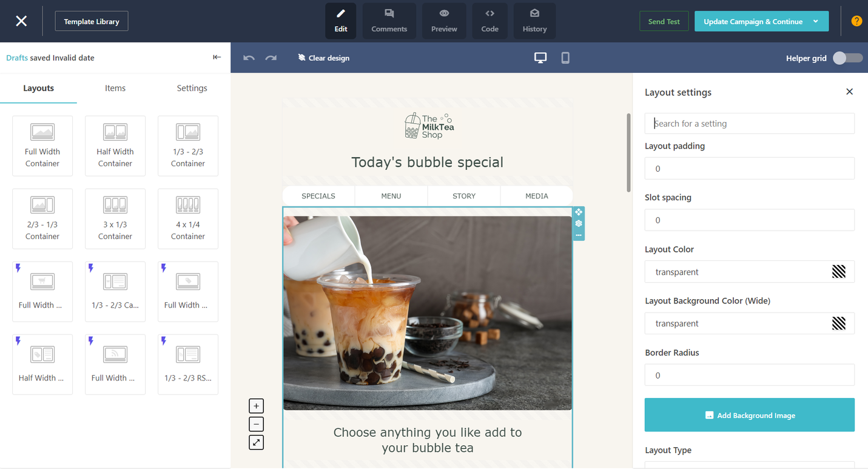This screenshot has height=469, width=868.
Task: Switch to desktop preview mode icon
Action: click(540, 58)
